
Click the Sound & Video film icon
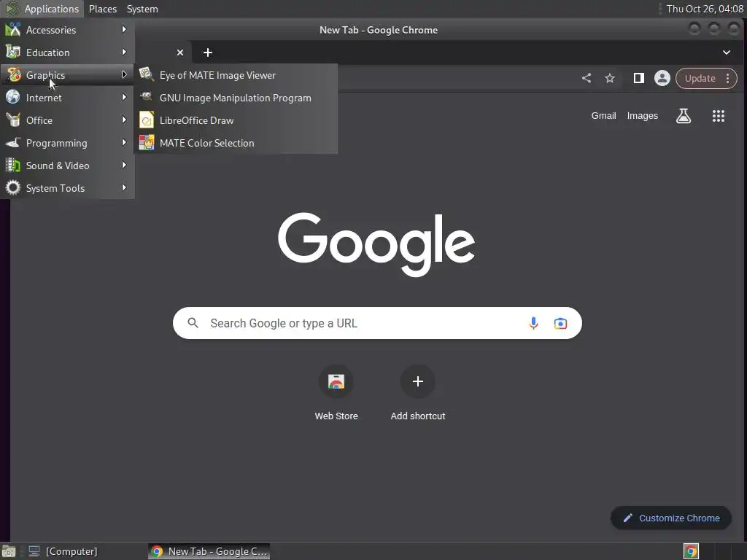click(x=13, y=166)
